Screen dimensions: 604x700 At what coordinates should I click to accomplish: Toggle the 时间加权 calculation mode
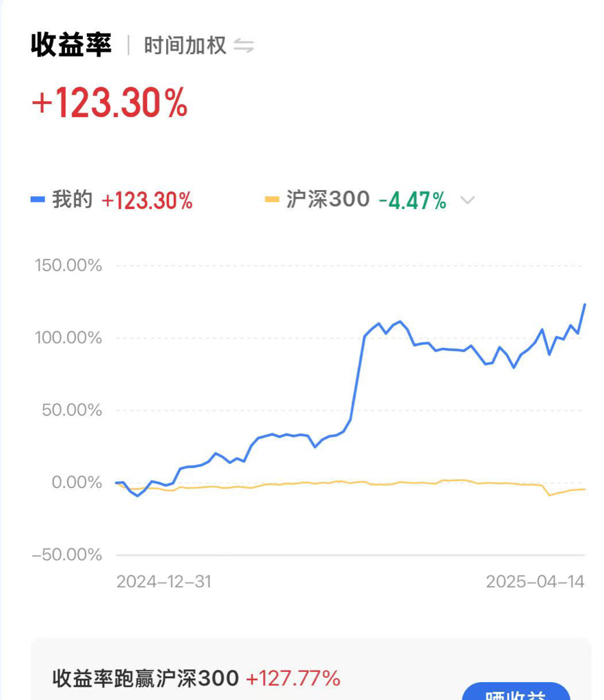185,46
